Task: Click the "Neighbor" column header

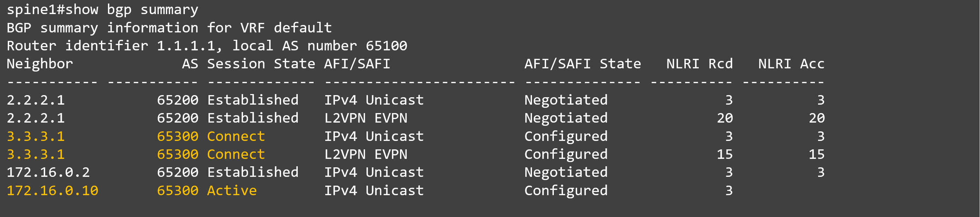Action: click(x=40, y=64)
